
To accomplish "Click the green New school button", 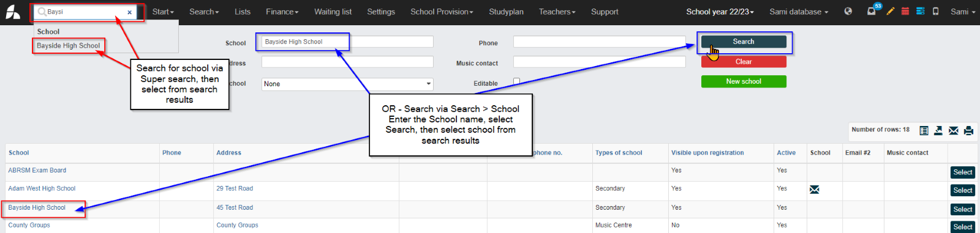I will click(x=744, y=81).
